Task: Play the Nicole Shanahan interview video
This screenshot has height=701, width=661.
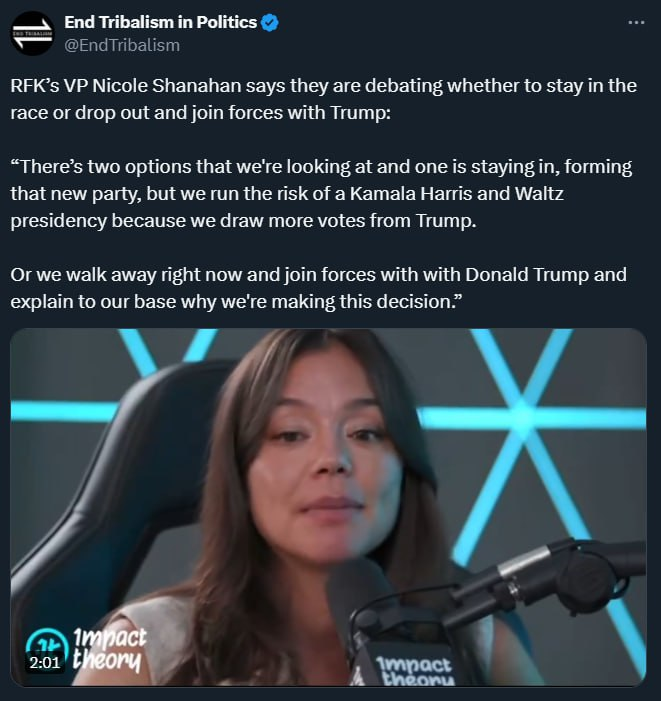Action: coord(328,507)
